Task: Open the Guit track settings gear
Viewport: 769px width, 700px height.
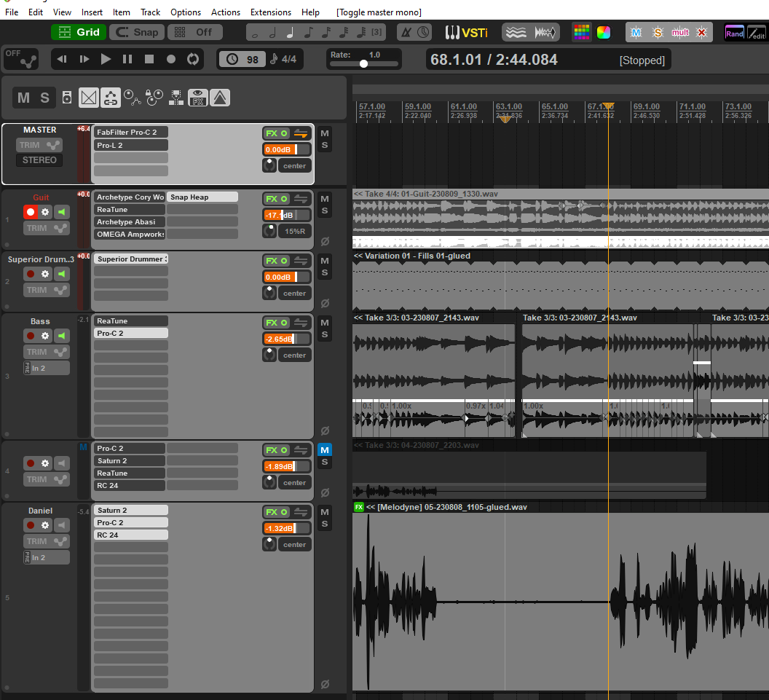Action: tap(45, 212)
